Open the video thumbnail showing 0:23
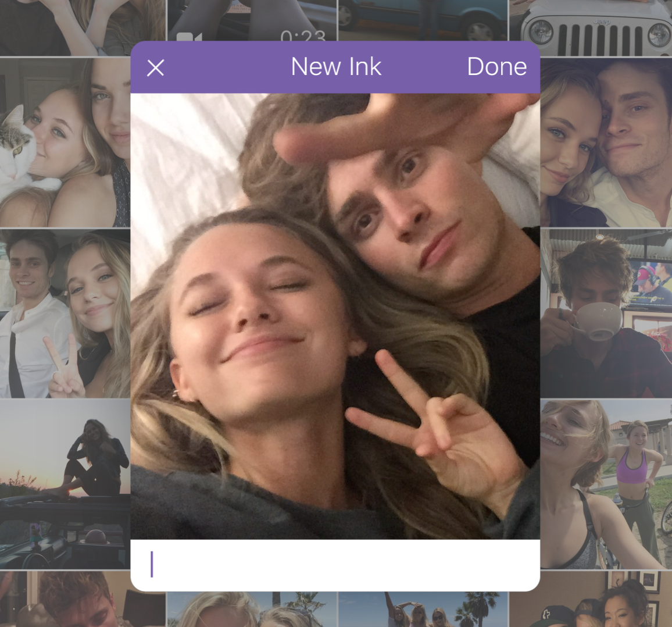672x627 pixels. [252, 20]
